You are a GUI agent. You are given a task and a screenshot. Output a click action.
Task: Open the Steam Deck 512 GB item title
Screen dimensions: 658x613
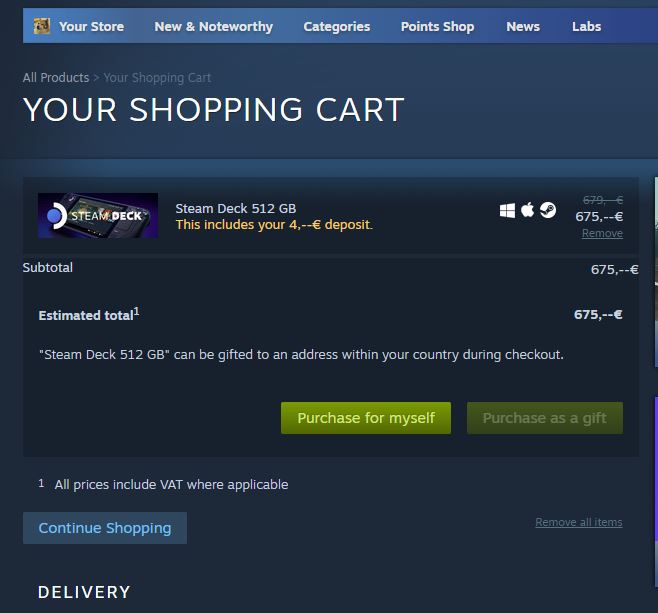click(x=235, y=209)
